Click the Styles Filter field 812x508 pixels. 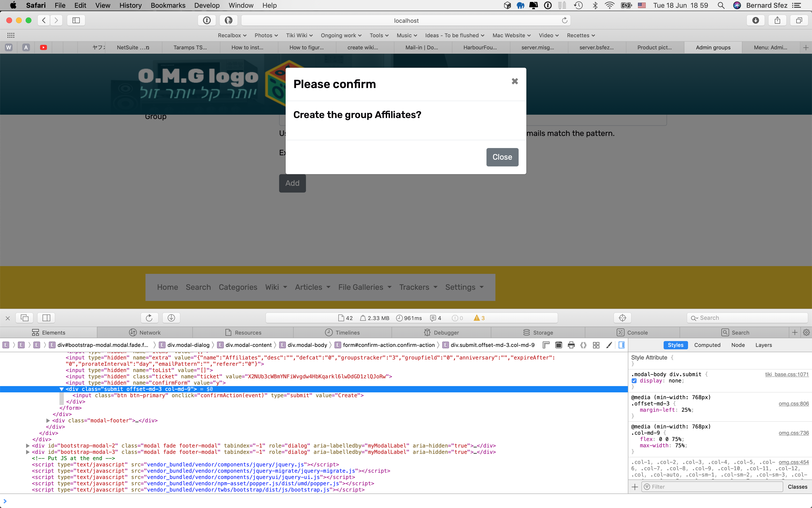[712, 487]
